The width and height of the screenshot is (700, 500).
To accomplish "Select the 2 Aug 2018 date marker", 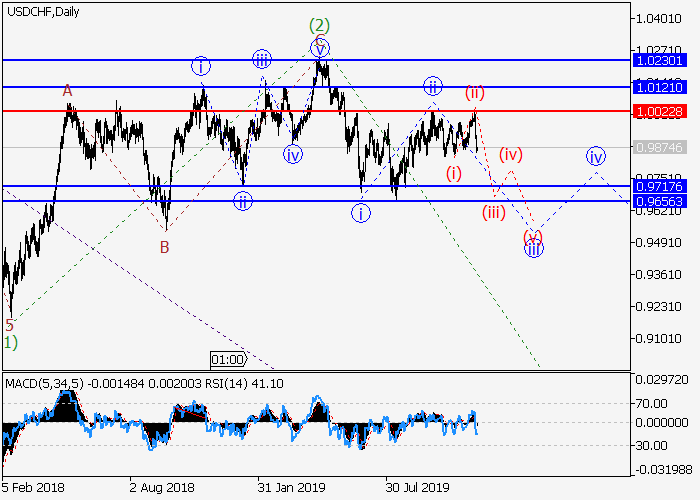I will [x=160, y=488].
